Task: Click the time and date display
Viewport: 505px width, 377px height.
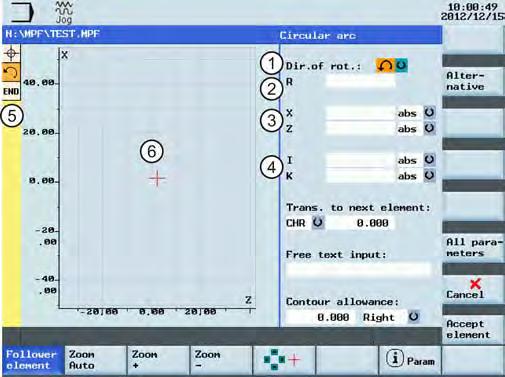Action: click(473, 12)
